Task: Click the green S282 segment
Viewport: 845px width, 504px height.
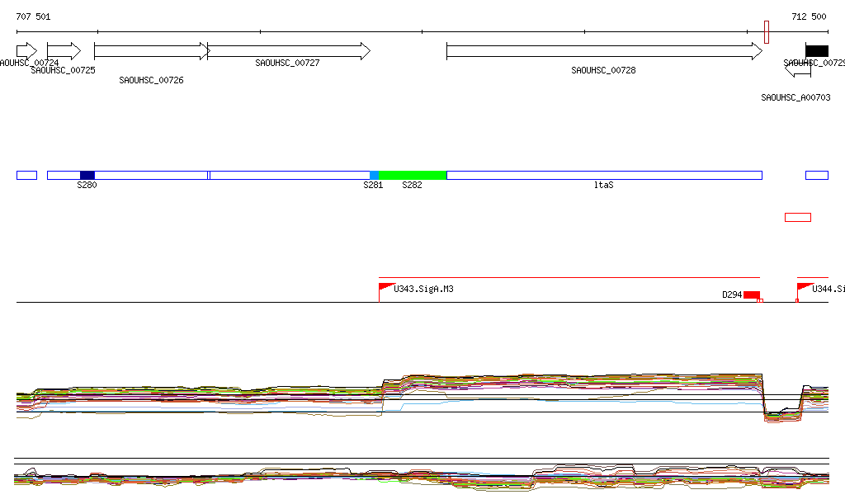Action: click(413, 175)
